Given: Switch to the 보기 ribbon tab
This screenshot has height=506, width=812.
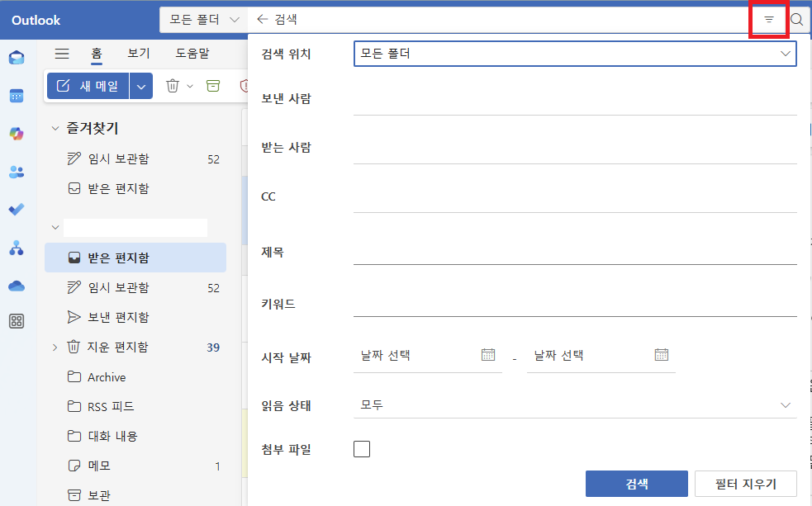Looking at the screenshot, I should tap(137, 53).
